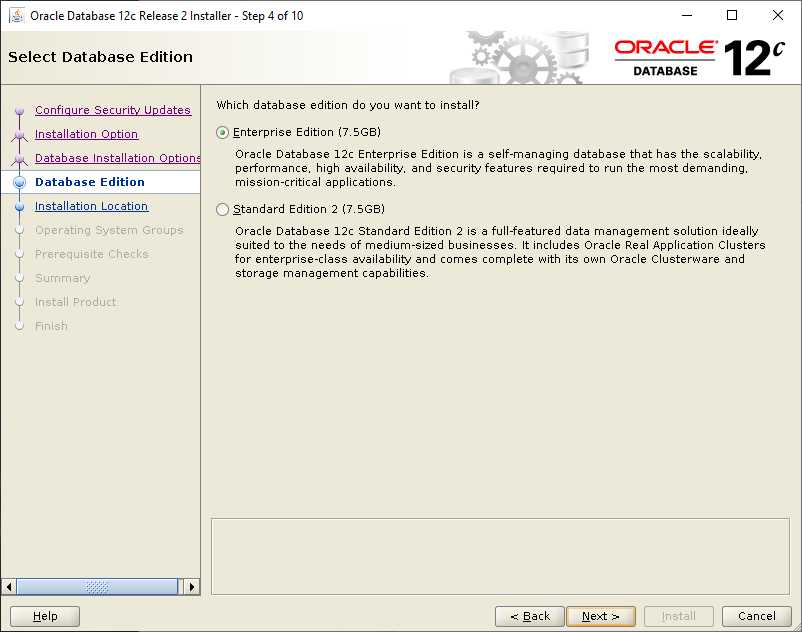802x632 pixels.
Task: Select the Standard Edition 2 radio button
Action: click(222, 209)
